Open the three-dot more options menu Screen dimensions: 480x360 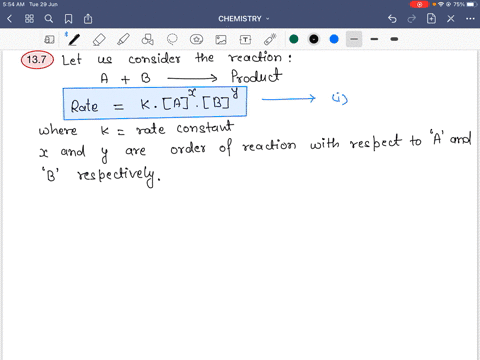(x=470, y=19)
